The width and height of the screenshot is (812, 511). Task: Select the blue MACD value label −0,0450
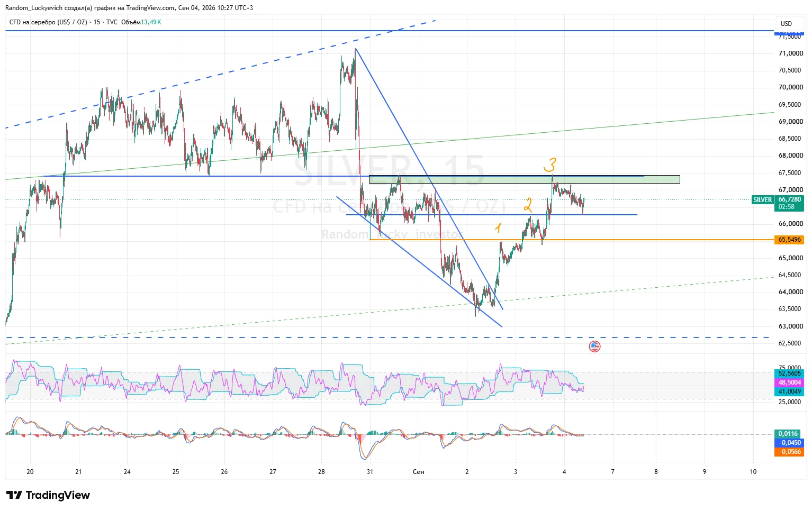click(789, 443)
